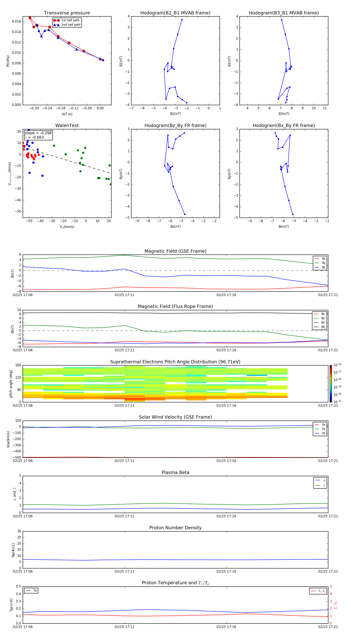The height and width of the screenshot is (644, 351).
Task: Click 'Hodogram(Bz_By FR frame)' title
Action: (175, 125)
